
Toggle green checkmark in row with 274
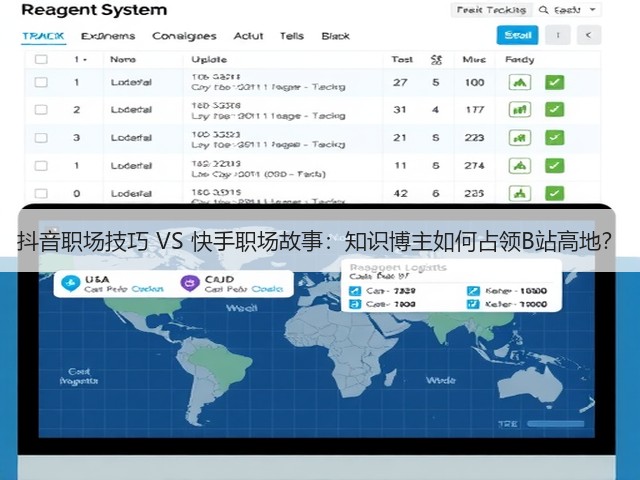tap(555, 166)
